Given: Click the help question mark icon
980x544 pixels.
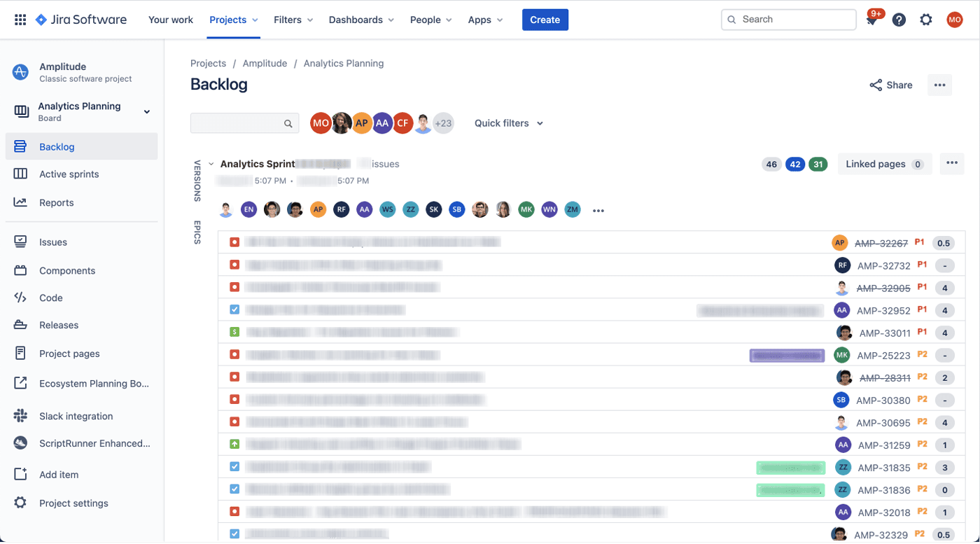Looking at the screenshot, I should (x=899, y=20).
